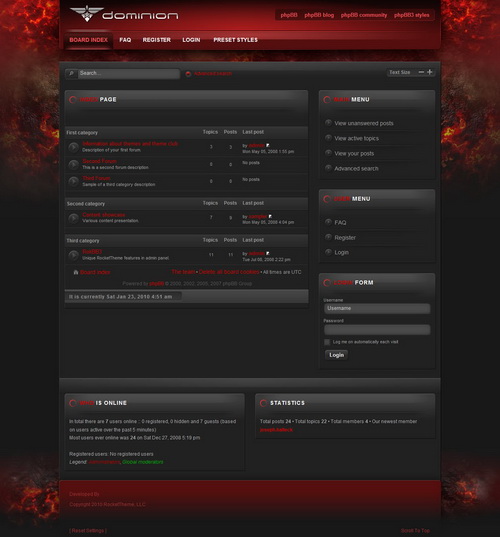View latest post icon in Content showcase row
The height and width of the screenshot is (537, 500).
click(270, 216)
